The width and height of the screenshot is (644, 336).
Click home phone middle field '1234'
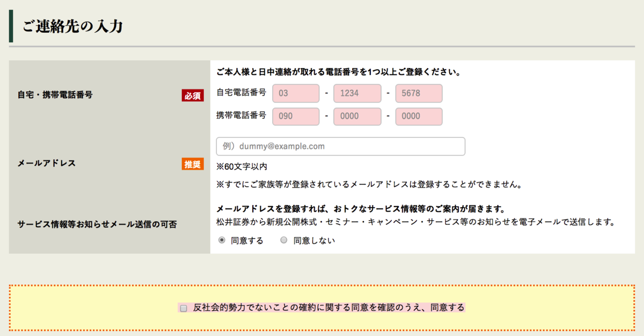[x=357, y=93]
